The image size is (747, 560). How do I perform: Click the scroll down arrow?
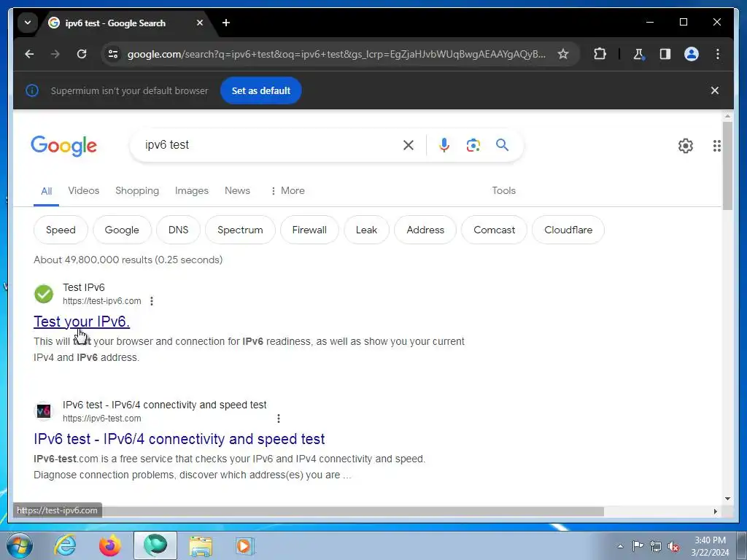click(727, 499)
